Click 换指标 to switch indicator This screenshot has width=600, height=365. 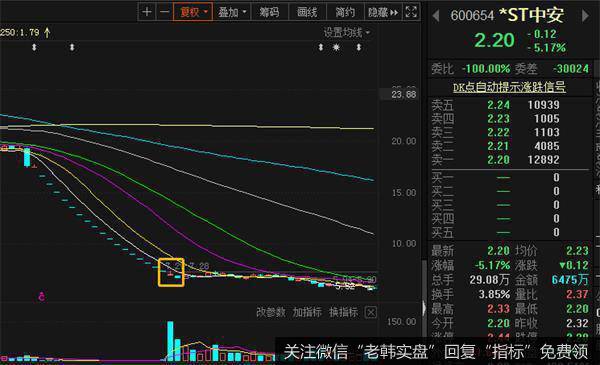[344, 313]
